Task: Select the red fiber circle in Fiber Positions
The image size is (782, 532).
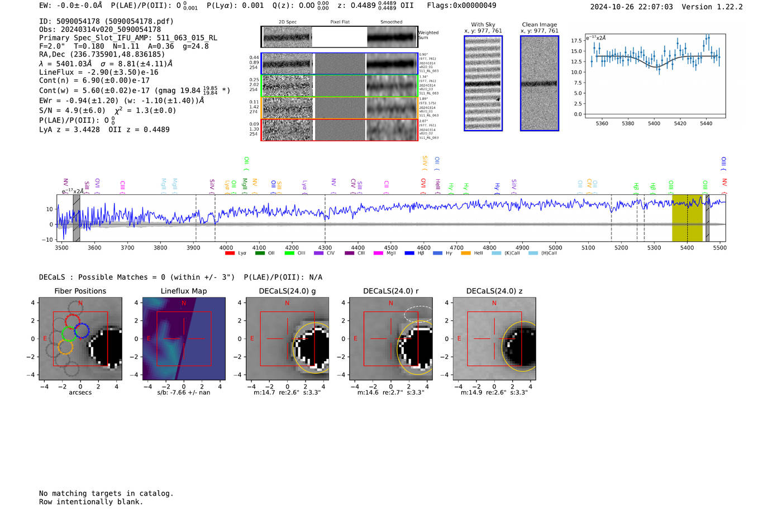Action: 72,321
